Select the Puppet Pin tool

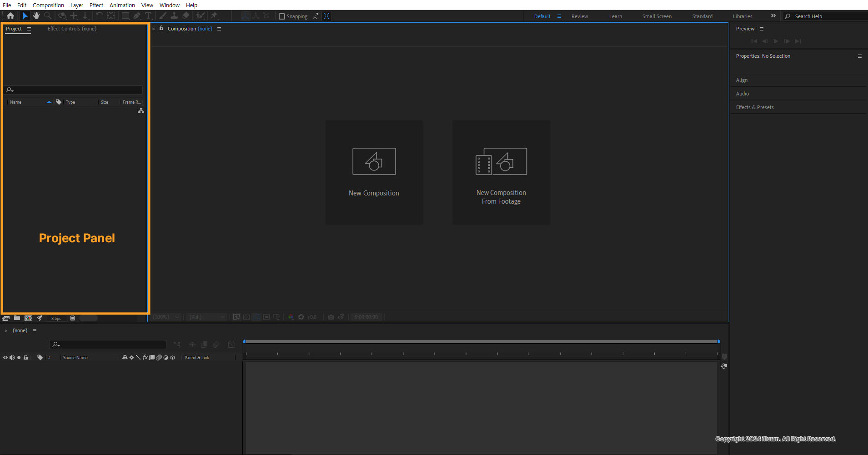click(214, 16)
